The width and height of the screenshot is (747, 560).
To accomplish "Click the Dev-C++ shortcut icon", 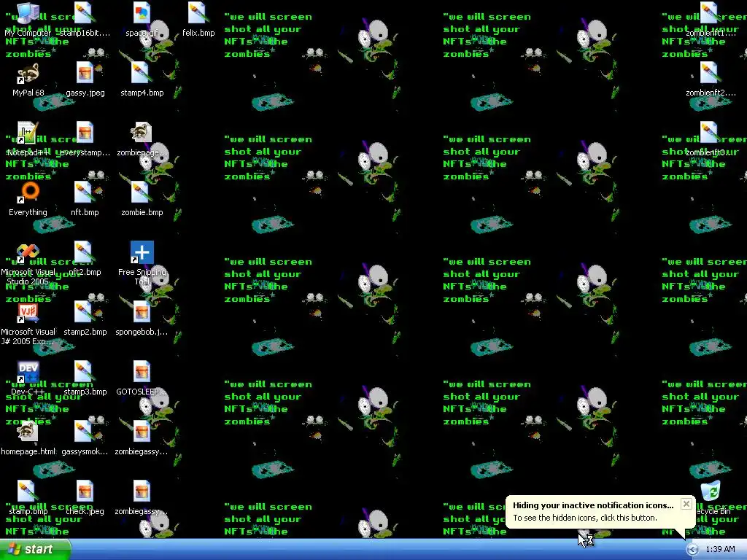I will (x=28, y=372).
